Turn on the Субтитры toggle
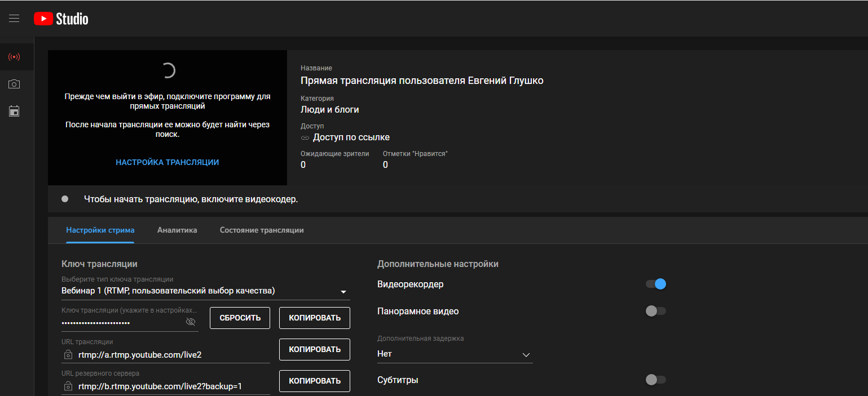Viewport: 868px width, 396px height. pos(656,380)
